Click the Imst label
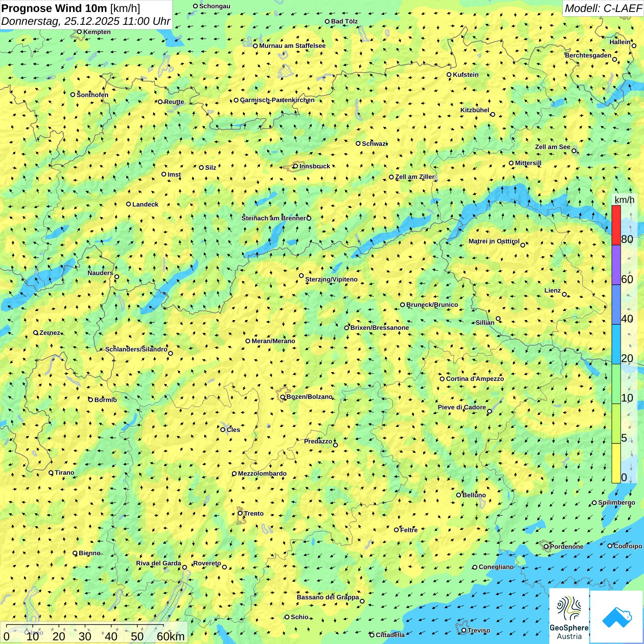This screenshot has height=644, width=644. click(174, 174)
